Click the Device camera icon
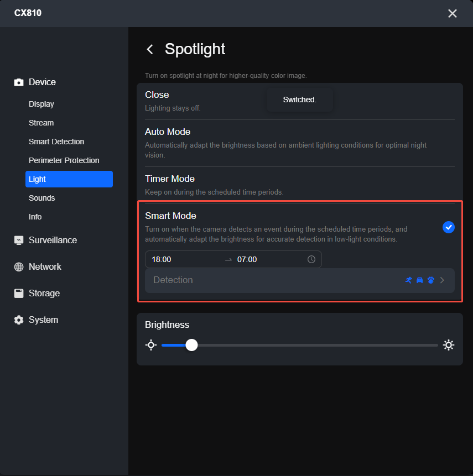Viewport: 473px width, 476px height. (19, 82)
